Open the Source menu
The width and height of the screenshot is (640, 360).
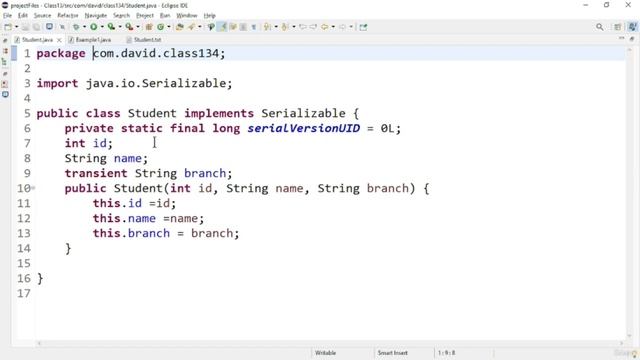(x=42, y=16)
